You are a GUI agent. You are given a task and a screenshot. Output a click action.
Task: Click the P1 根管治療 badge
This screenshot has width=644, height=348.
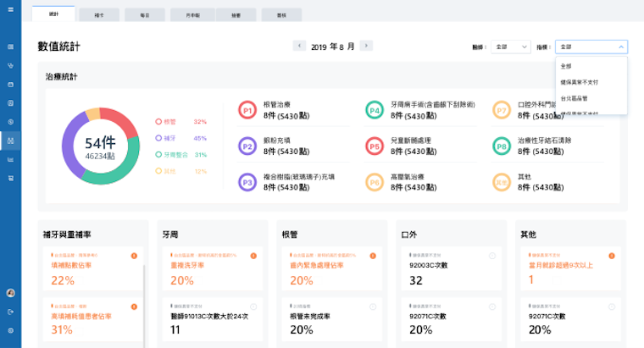(247, 110)
